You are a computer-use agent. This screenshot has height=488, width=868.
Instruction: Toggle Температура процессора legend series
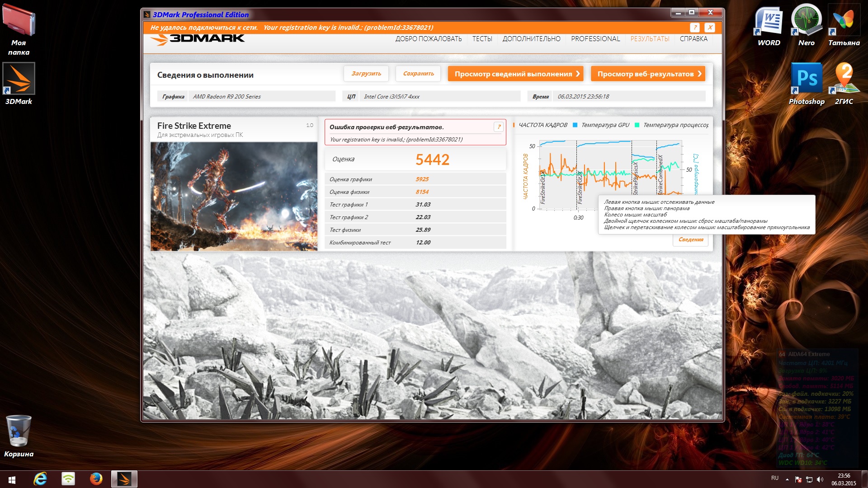pyautogui.click(x=675, y=125)
